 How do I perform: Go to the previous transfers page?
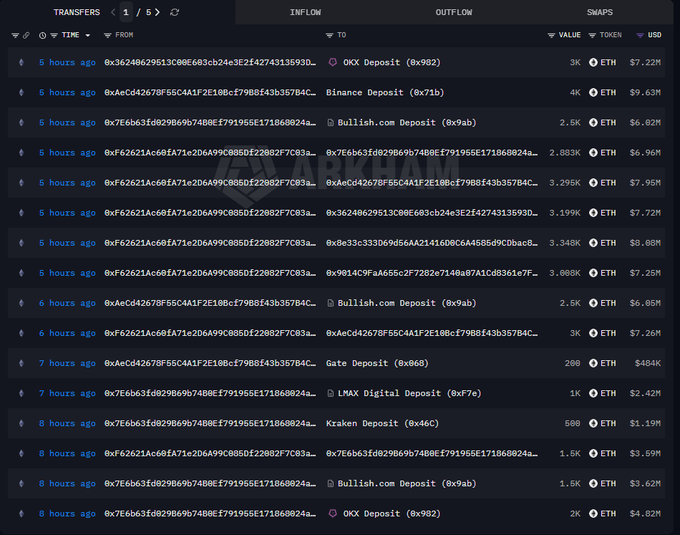(113, 12)
